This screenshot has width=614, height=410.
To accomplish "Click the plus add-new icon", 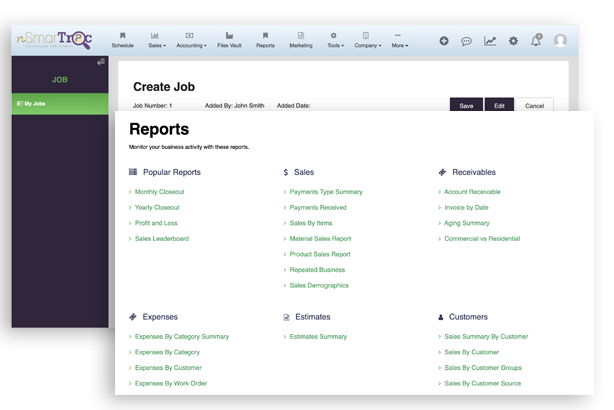I will point(444,41).
